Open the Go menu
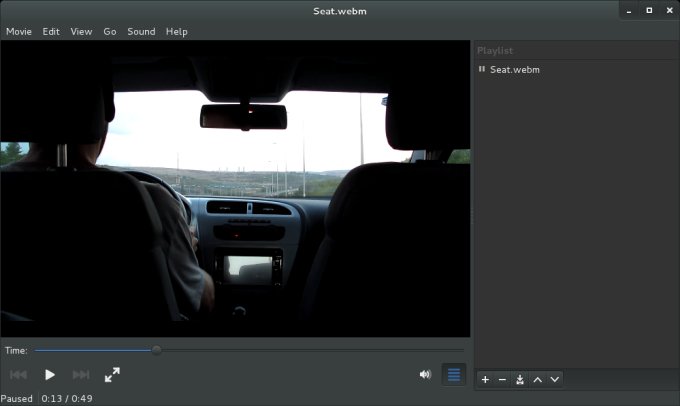Screen dimensions: 680x406 [110, 31]
